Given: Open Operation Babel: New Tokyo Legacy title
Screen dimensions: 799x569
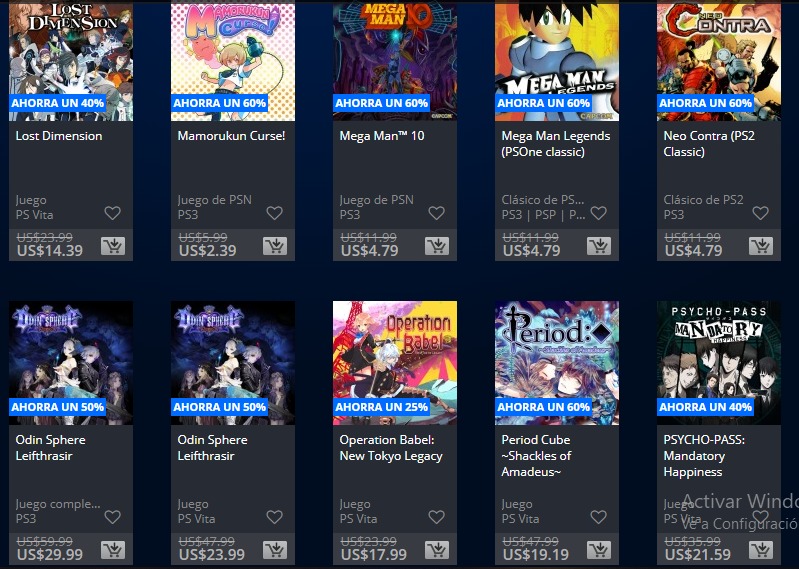Looking at the screenshot, I should (391, 448).
